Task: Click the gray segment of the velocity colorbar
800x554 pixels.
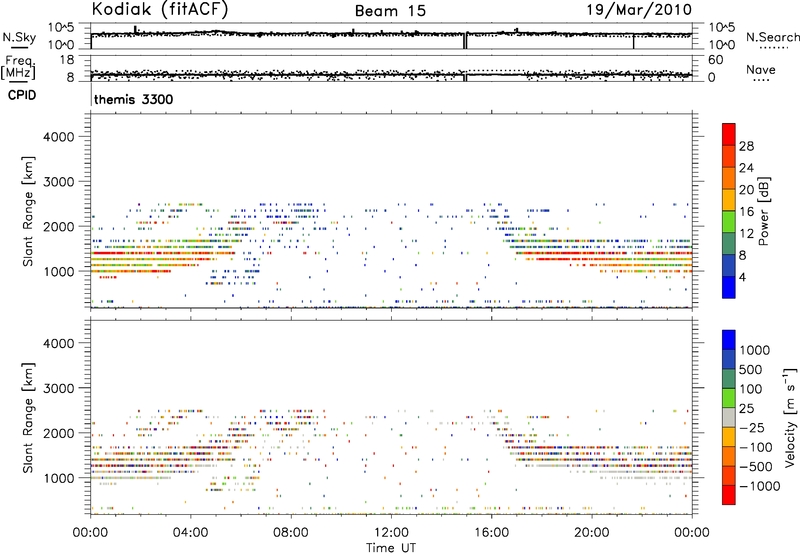Action: coord(729,417)
